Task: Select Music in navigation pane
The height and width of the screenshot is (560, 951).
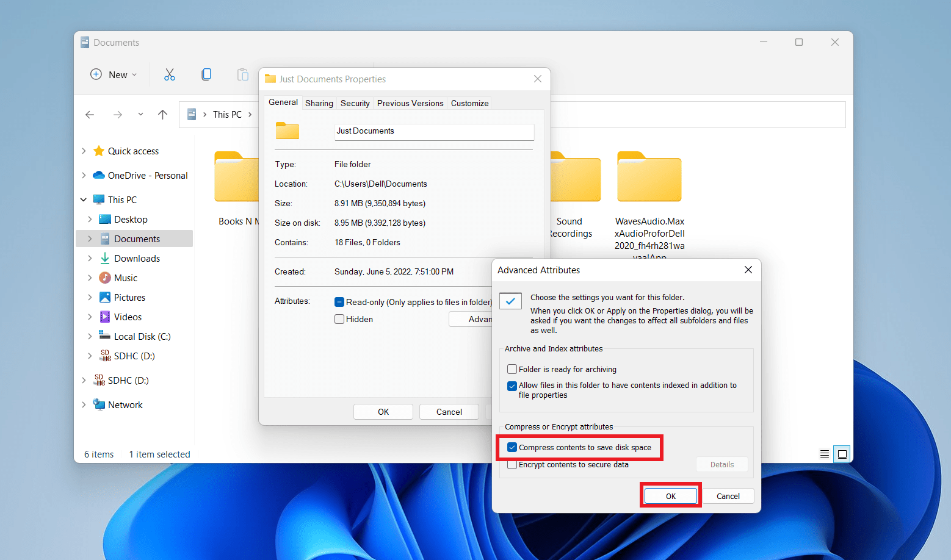Action: tap(126, 278)
